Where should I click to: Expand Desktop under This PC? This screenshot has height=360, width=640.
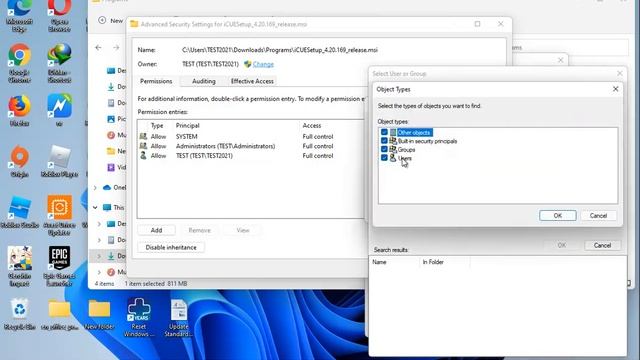(99, 224)
